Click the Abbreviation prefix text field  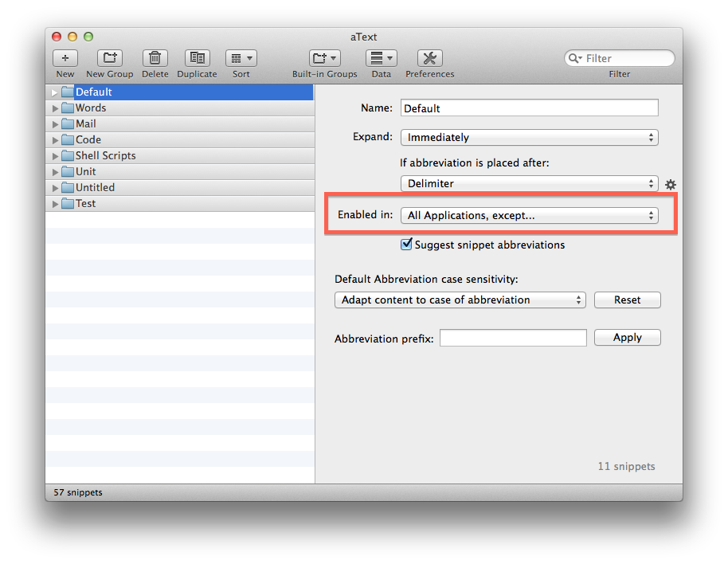point(513,339)
